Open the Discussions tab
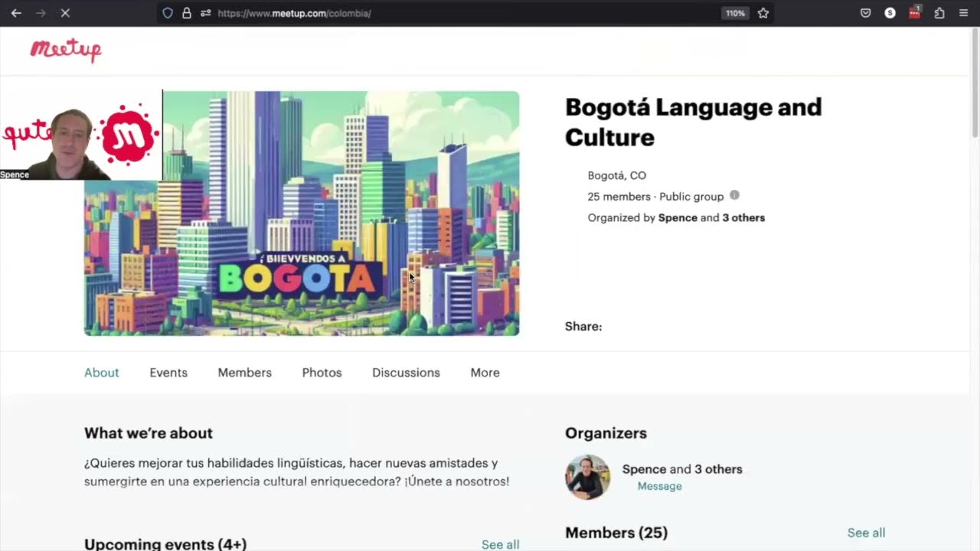The height and width of the screenshot is (551, 980). pyautogui.click(x=406, y=373)
